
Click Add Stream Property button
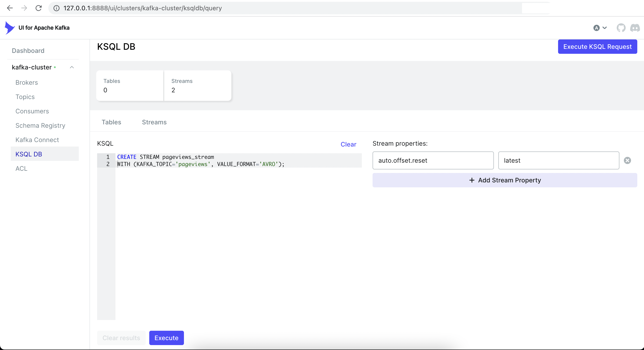(x=505, y=180)
